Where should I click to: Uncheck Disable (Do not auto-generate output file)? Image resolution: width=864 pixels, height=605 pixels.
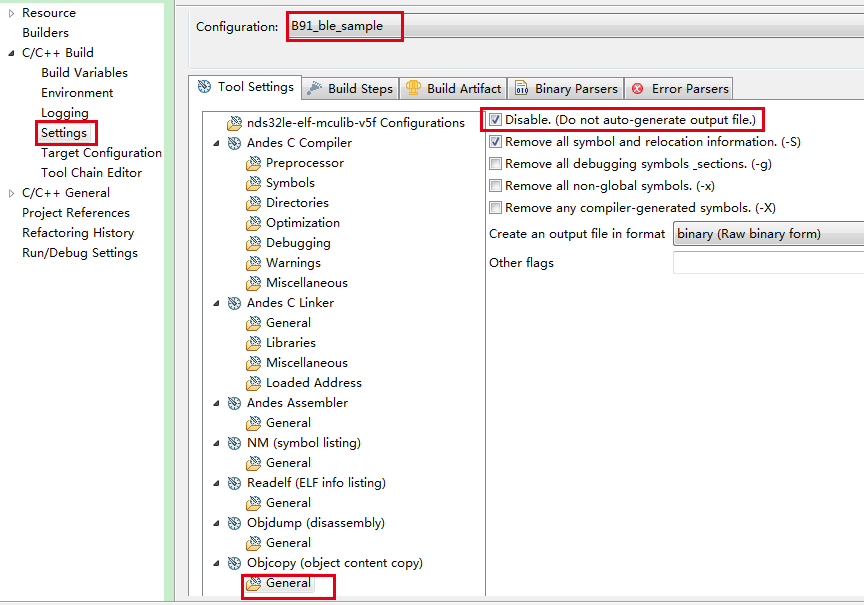495,120
